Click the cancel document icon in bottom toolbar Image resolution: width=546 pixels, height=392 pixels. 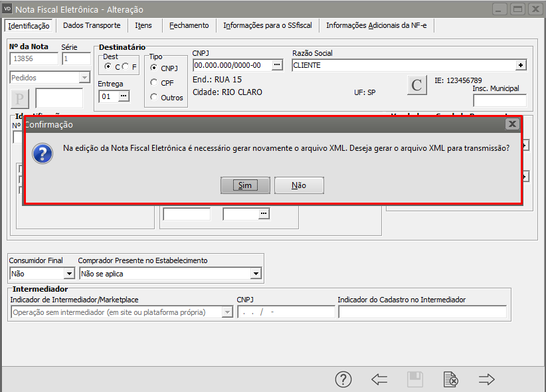450,379
